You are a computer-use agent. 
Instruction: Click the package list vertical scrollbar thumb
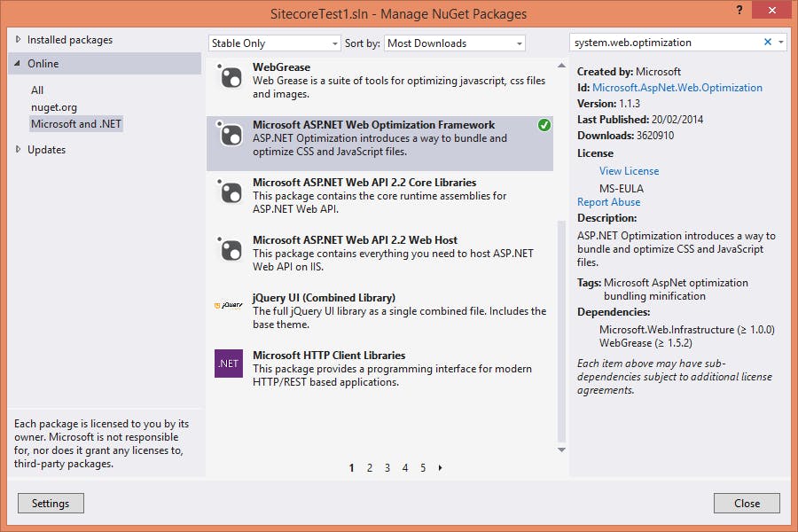point(561,331)
